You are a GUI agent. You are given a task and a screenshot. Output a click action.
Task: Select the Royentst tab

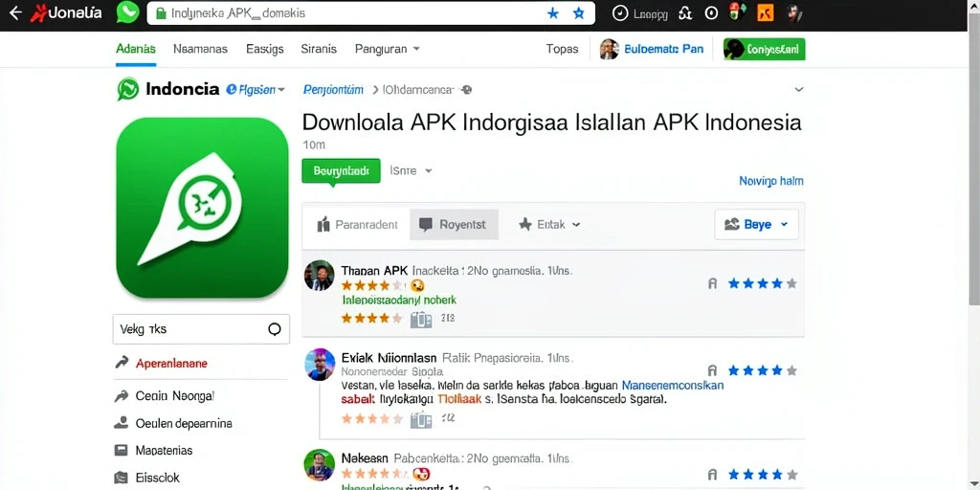(454, 224)
